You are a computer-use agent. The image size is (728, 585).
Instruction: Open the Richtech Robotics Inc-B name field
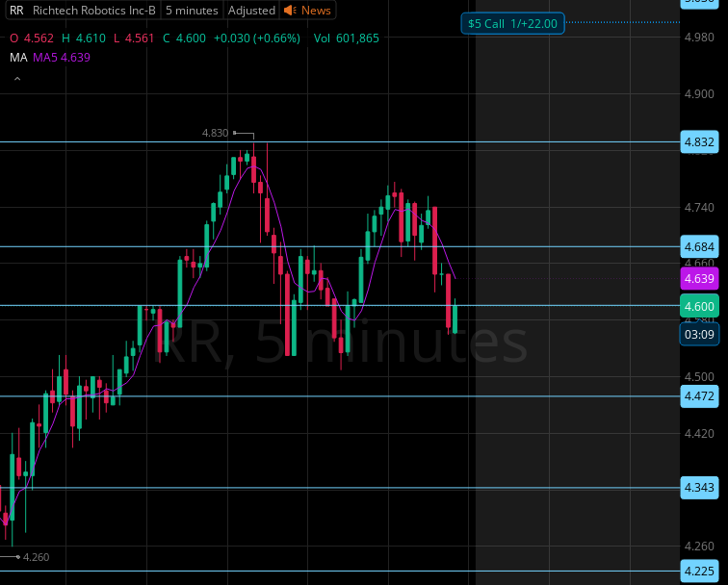tap(93, 11)
